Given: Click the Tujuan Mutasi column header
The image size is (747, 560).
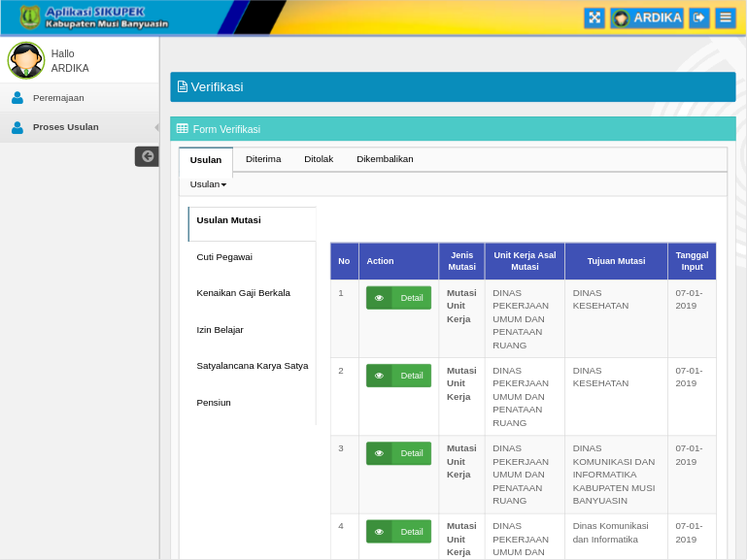Looking at the screenshot, I should (616, 261).
